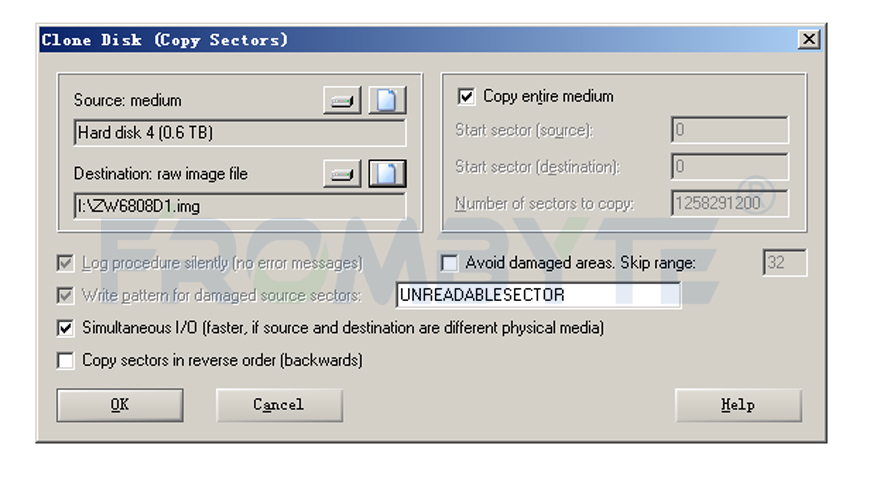The height and width of the screenshot is (500, 877).
Task: Click the destination file icon button
Action: (387, 174)
